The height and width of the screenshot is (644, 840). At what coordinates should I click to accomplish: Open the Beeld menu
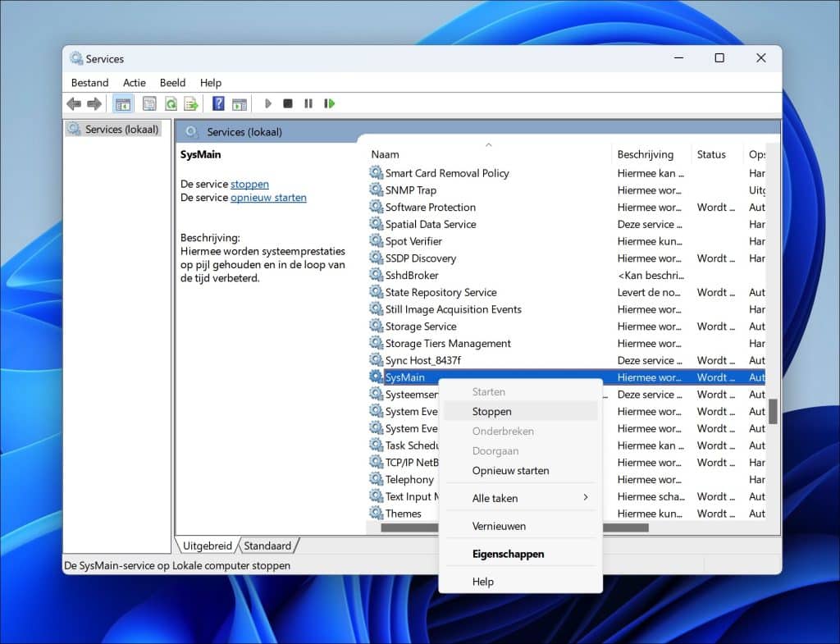pos(172,83)
